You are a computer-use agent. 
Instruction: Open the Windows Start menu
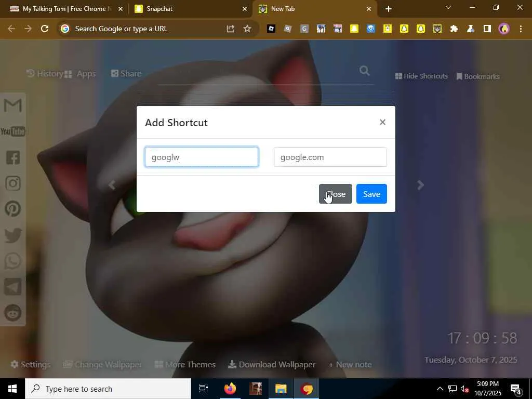(x=12, y=389)
